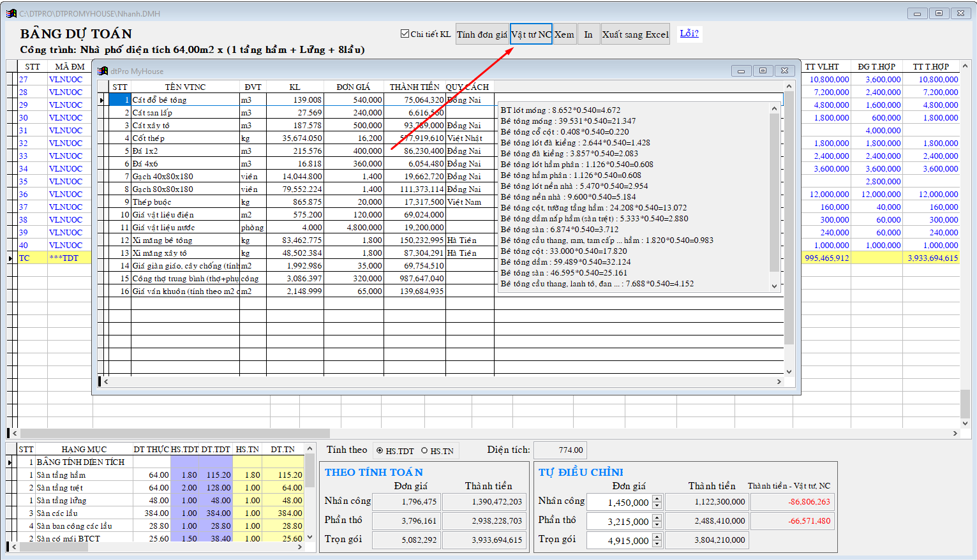Click the Diện tích area field
The image size is (977, 560).
pyautogui.click(x=560, y=450)
